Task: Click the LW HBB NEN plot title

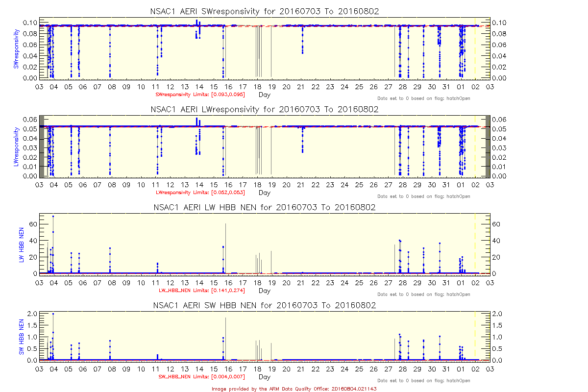Action: (x=264, y=207)
